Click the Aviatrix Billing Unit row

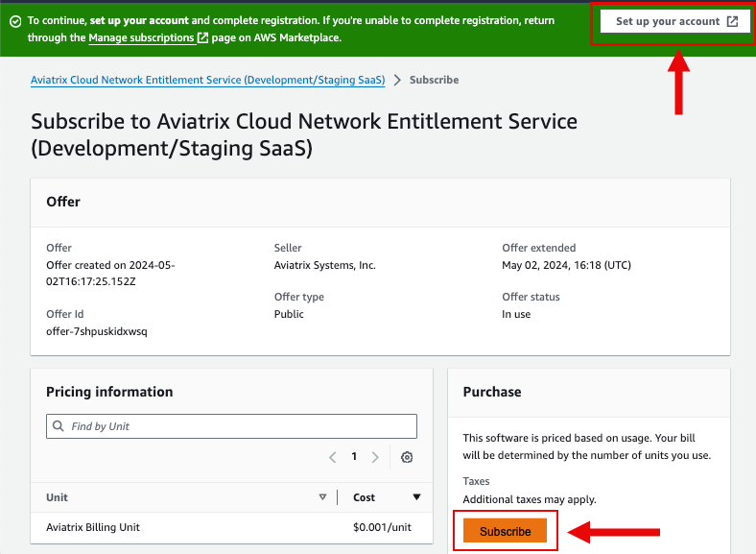[231, 527]
